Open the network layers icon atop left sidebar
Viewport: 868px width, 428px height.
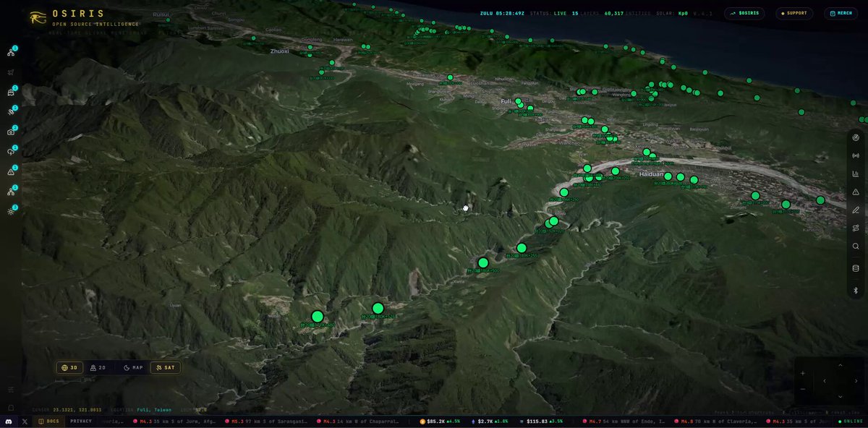coord(11,52)
